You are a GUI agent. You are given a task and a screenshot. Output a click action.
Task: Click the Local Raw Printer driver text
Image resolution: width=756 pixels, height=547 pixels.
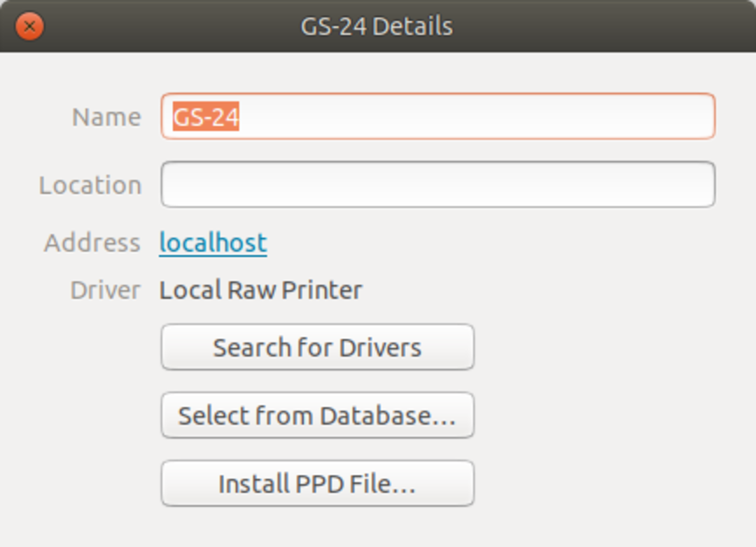261,290
